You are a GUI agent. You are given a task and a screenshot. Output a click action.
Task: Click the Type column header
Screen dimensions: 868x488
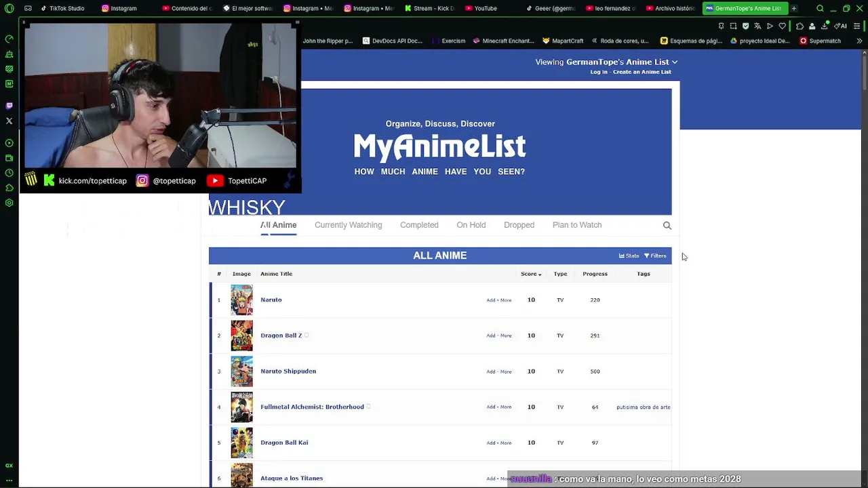[560, 274]
